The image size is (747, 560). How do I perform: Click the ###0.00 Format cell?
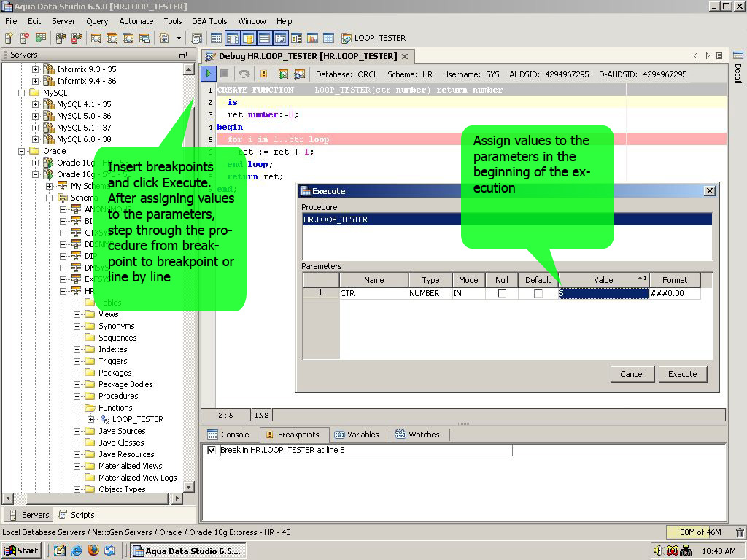(x=675, y=293)
